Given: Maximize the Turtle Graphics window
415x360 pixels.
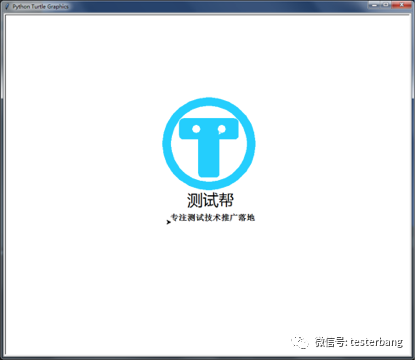Looking at the screenshot, I should point(386,5).
